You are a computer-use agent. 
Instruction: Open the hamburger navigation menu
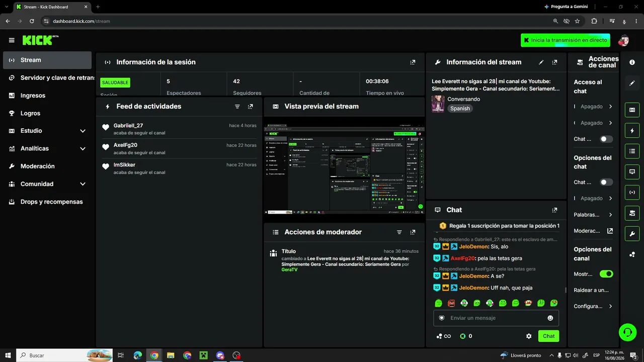[12, 40]
